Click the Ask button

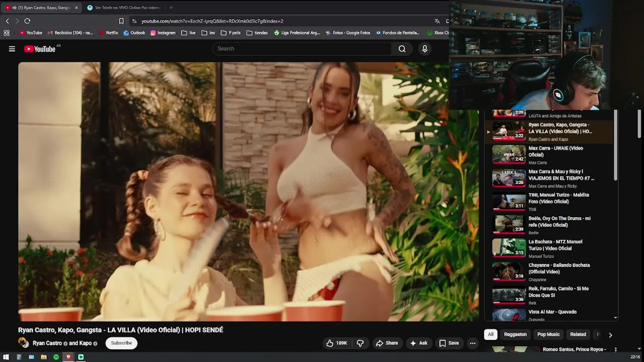[419, 343]
